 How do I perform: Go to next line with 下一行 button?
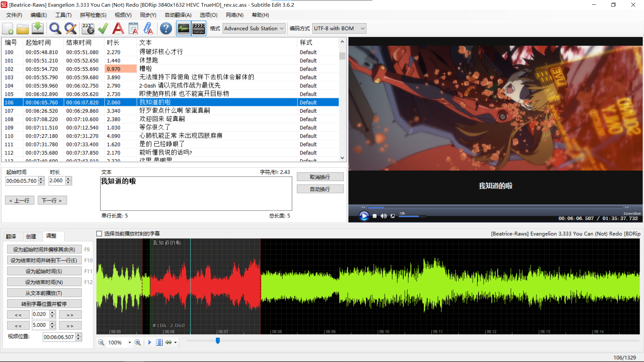click(x=52, y=200)
